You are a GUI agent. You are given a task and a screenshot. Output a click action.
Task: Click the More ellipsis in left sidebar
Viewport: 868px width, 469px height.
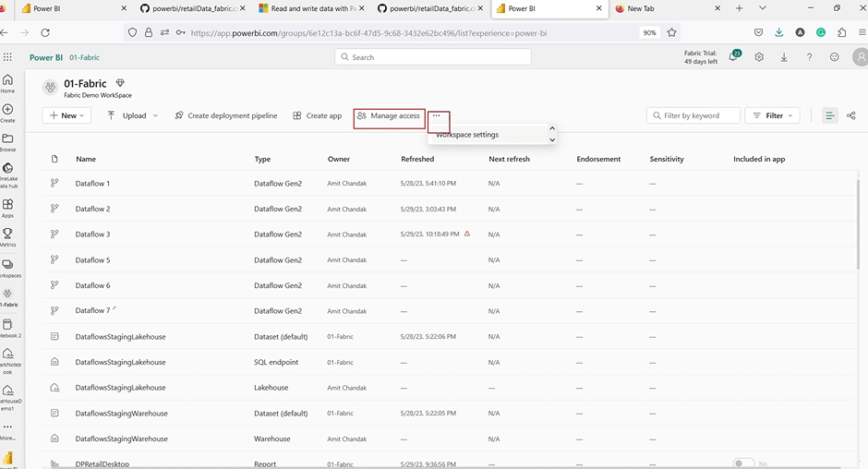click(x=7, y=430)
